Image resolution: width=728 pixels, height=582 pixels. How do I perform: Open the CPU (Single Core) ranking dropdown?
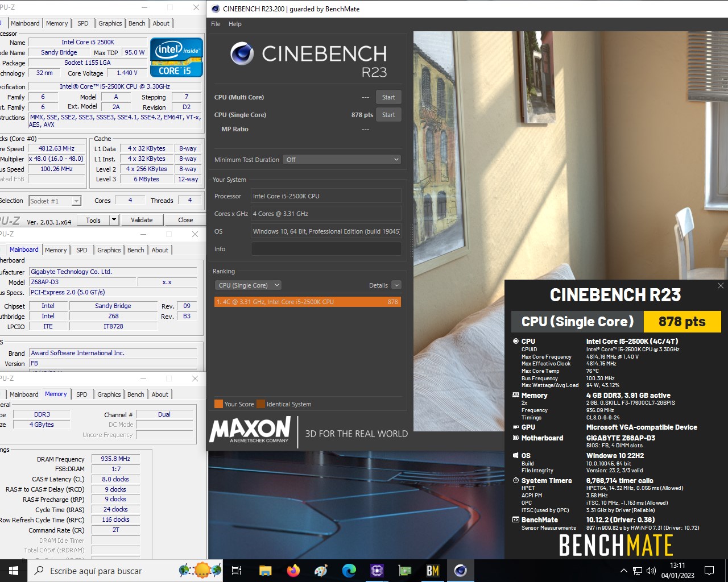[249, 285]
